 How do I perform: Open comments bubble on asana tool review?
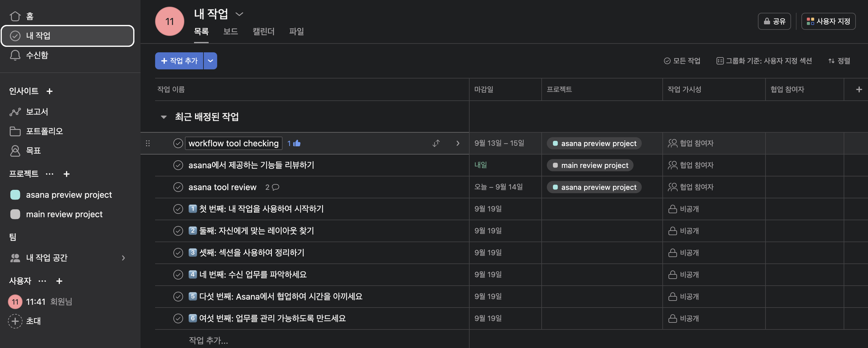[x=276, y=187]
